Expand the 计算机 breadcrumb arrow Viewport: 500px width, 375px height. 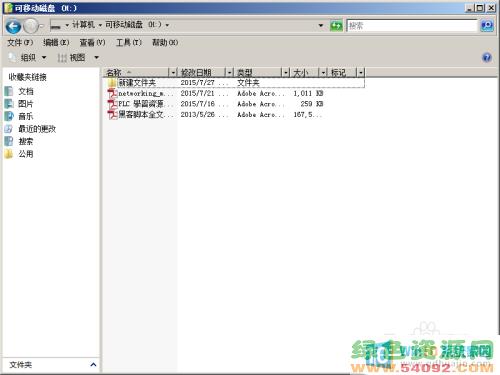click(x=100, y=25)
